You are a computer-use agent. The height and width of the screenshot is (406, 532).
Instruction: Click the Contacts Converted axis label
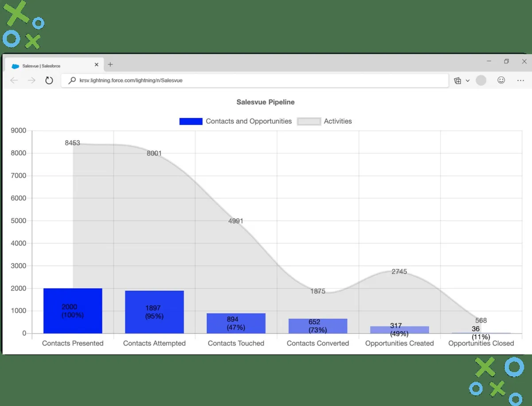click(x=318, y=343)
